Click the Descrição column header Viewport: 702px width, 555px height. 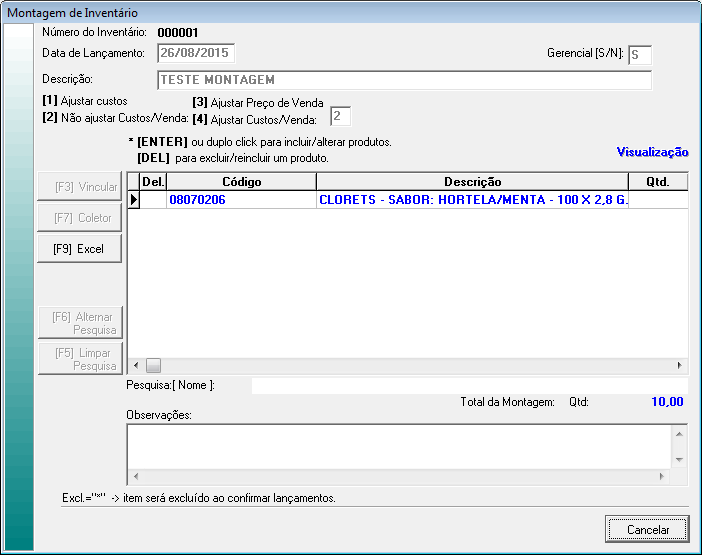click(x=472, y=182)
